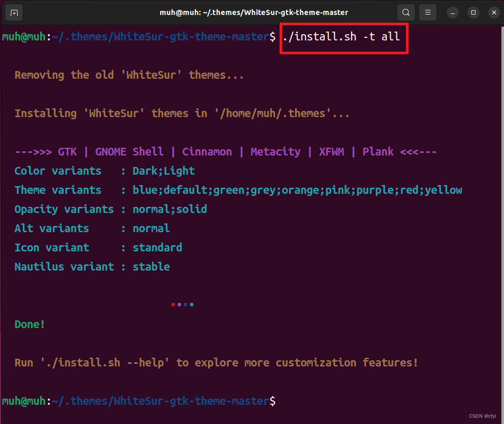Click the search icon in the header bar
Image resolution: width=504 pixels, height=424 pixels.
tap(406, 12)
